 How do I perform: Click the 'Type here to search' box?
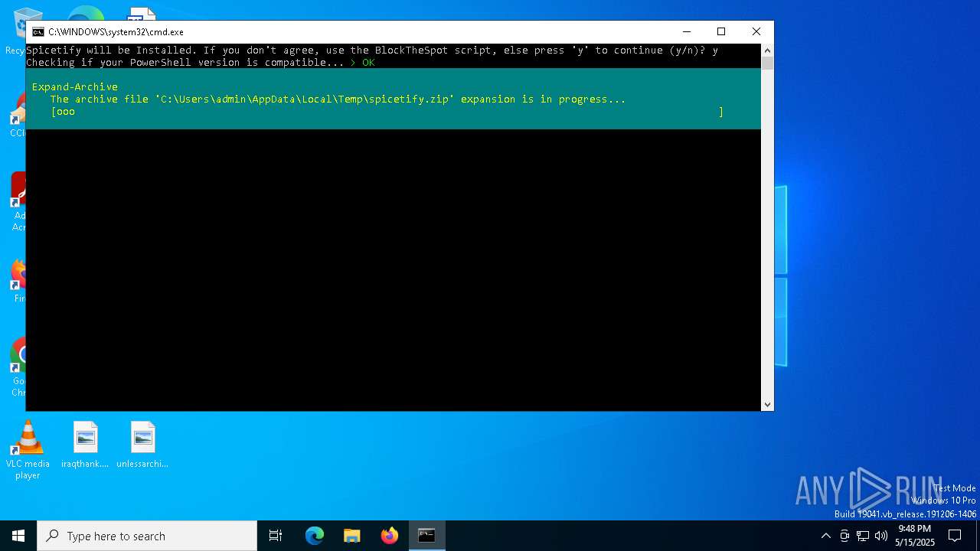[x=147, y=536]
